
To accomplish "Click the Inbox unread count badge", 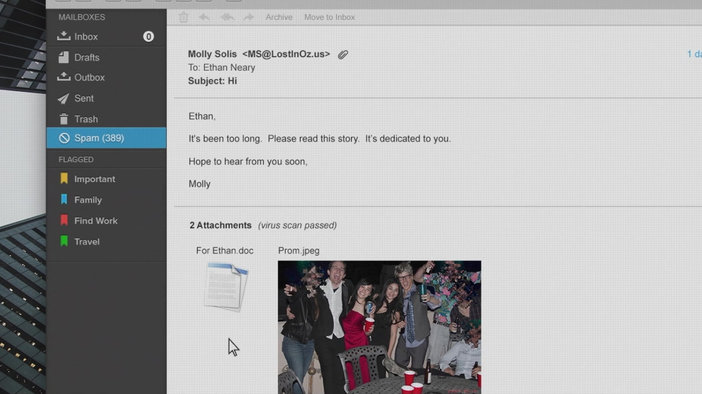I will pyautogui.click(x=148, y=36).
